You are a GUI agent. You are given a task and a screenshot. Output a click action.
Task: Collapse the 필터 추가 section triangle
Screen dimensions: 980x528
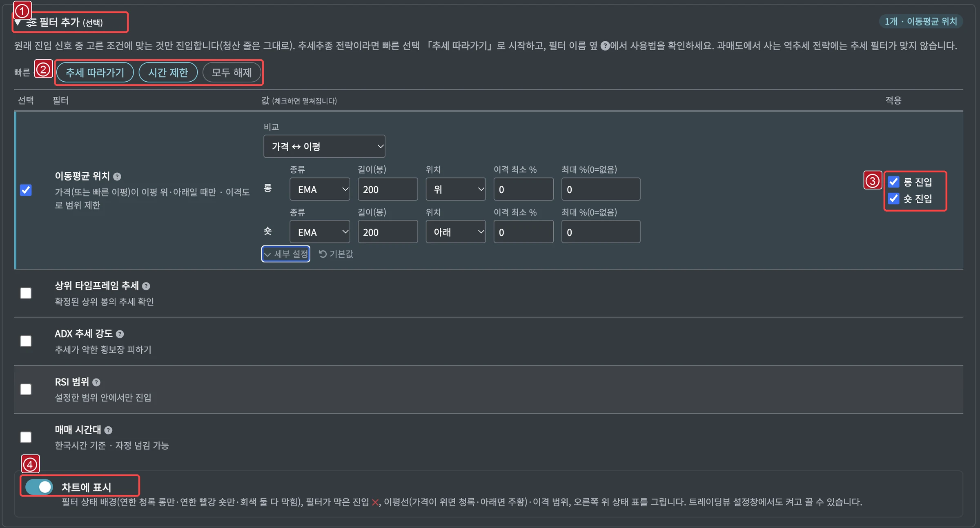tap(18, 22)
